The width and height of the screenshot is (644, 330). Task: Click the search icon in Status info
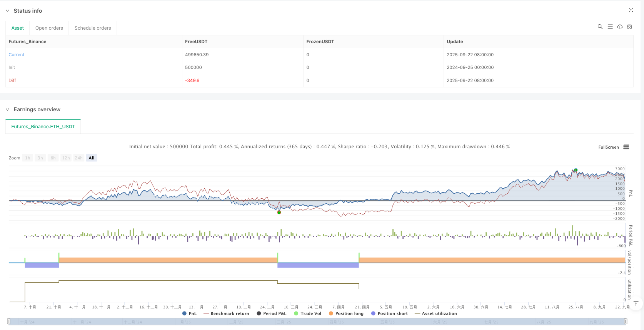[x=600, y=27]
